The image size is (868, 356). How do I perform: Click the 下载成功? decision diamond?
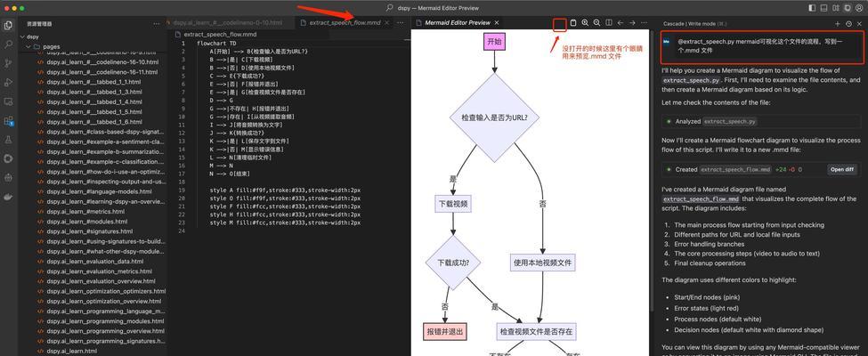tap(453, 263)
